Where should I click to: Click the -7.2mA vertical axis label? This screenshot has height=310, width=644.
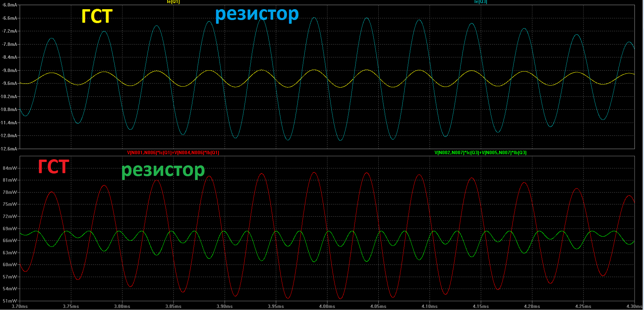pyautogui.click(x=9, y=31)
